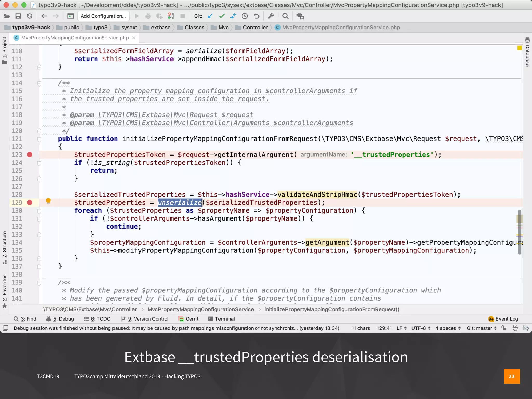
Task: Open the Debug tool window
Action: [60, 319]
